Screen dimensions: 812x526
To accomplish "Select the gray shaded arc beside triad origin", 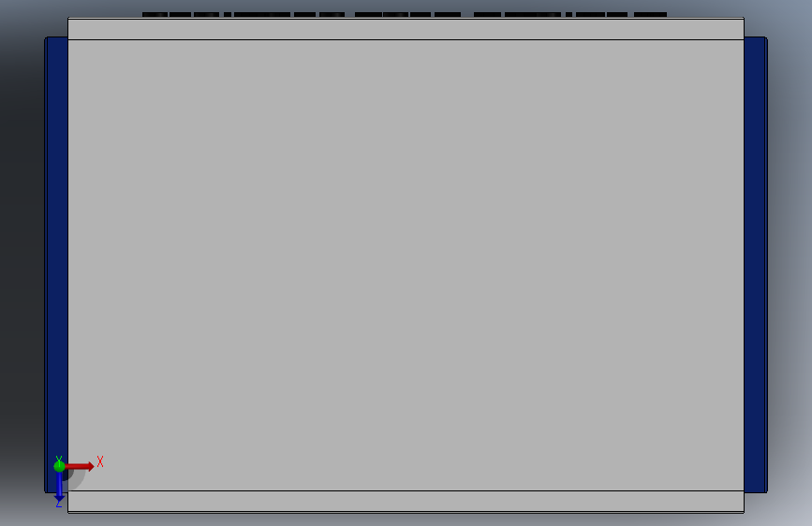I will click(76, 479).
